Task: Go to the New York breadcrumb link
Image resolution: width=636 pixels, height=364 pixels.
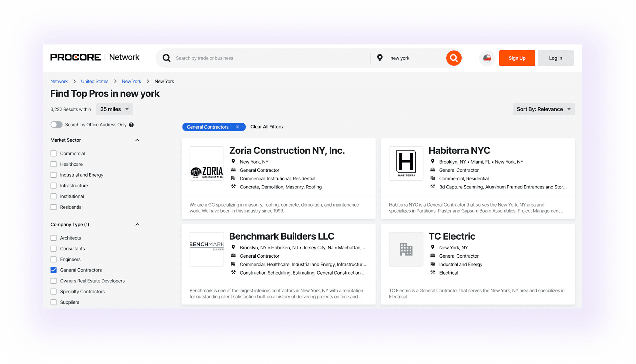Action: (x=131, y=81)
